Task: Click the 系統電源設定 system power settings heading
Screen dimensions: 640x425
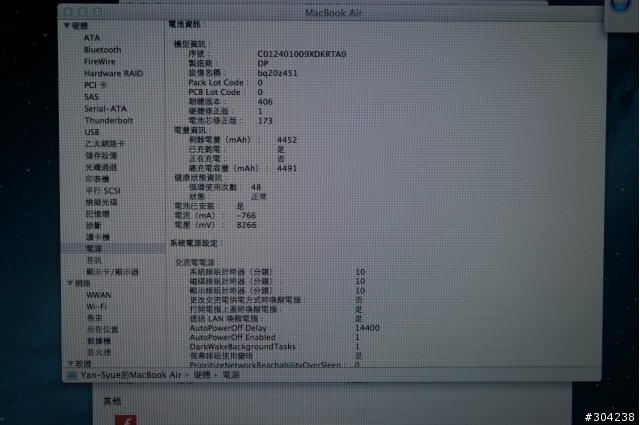Action: tap(193, 244)
